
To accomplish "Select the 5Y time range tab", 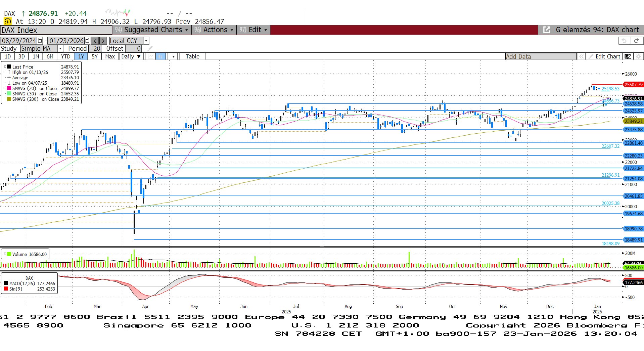I will pyautogui.click(x=95, y=56).
